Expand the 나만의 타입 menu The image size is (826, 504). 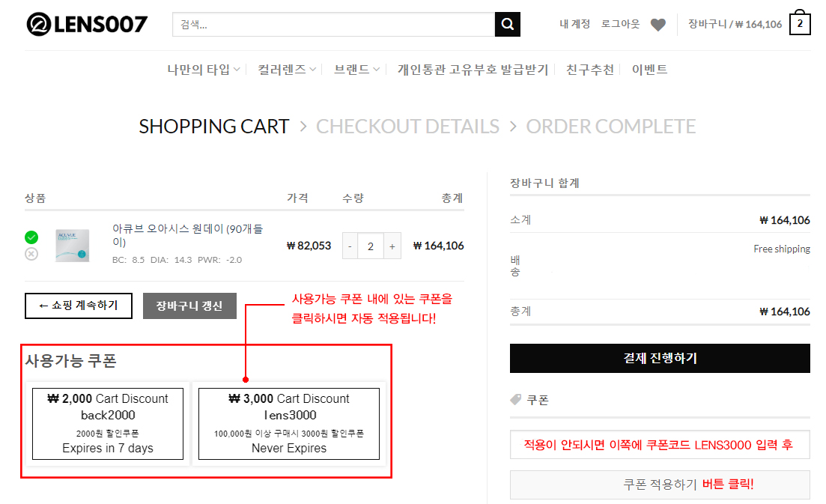pos(203,70)
